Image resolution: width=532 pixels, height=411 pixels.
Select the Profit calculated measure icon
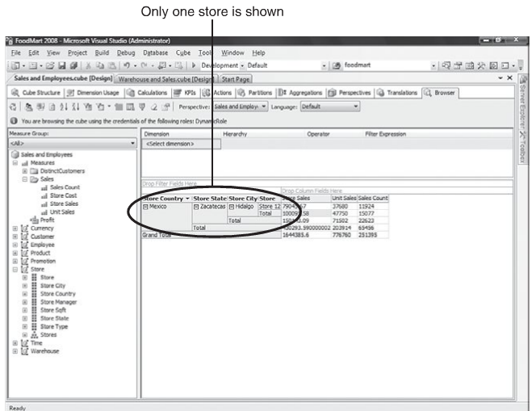pos(34,219)
